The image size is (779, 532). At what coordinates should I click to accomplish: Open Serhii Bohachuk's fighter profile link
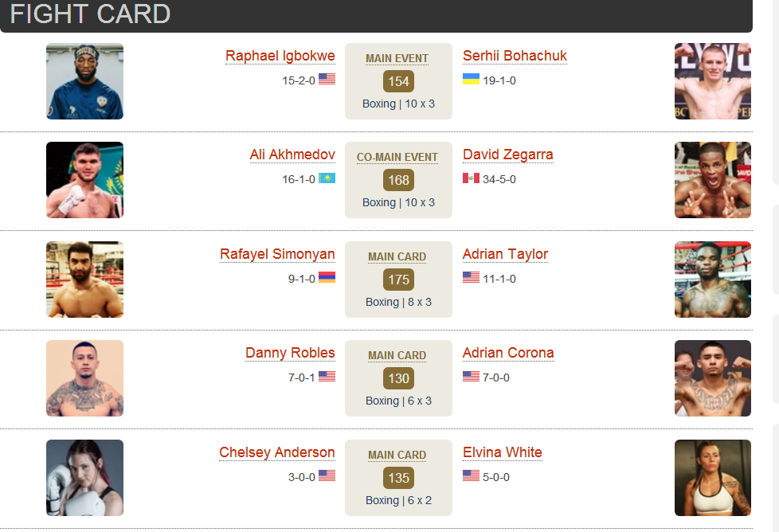tap(515, 56)
